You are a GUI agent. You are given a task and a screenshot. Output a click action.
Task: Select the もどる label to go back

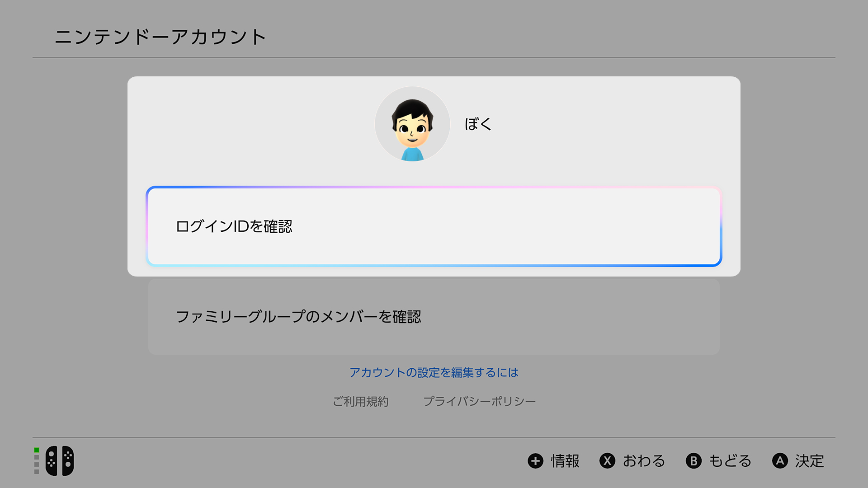click(x=730, y=461)
